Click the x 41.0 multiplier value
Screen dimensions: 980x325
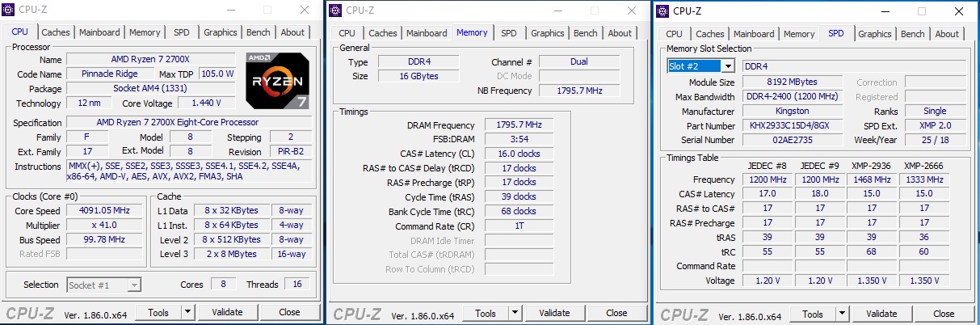[105, 225]
